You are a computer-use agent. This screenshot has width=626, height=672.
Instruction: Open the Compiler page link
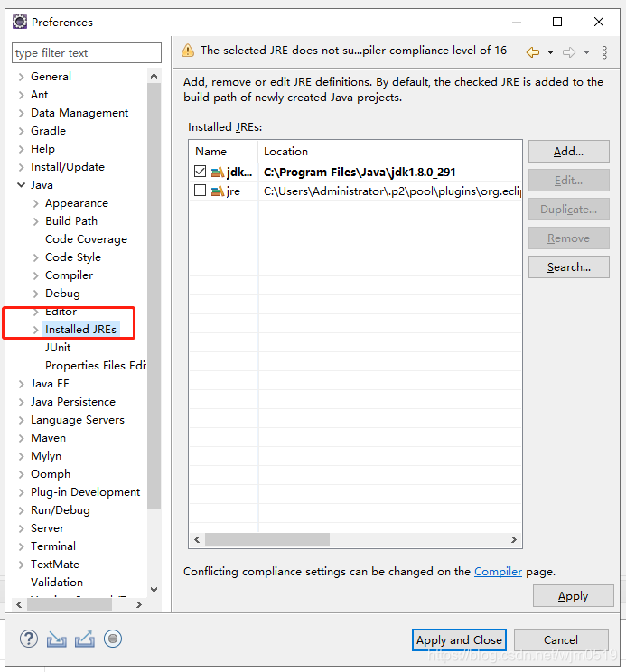pos(498,572)
